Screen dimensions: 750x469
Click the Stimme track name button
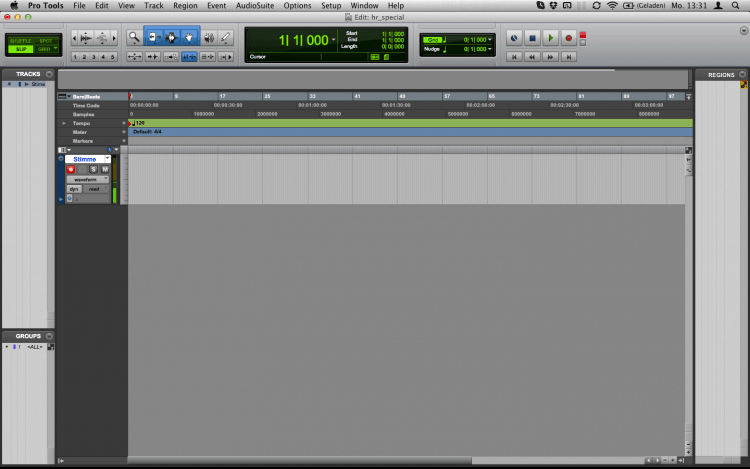pos(85,159)
